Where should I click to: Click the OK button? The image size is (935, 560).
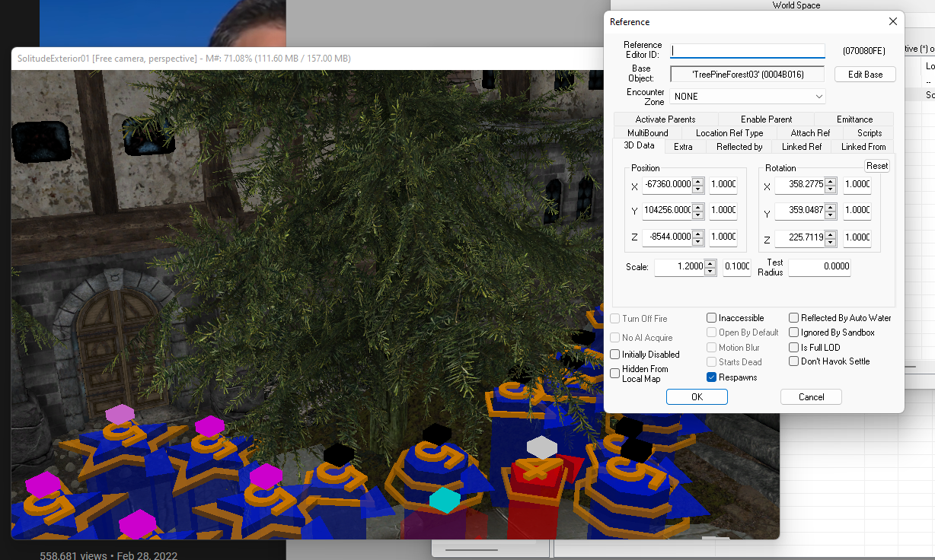(697, 397)
